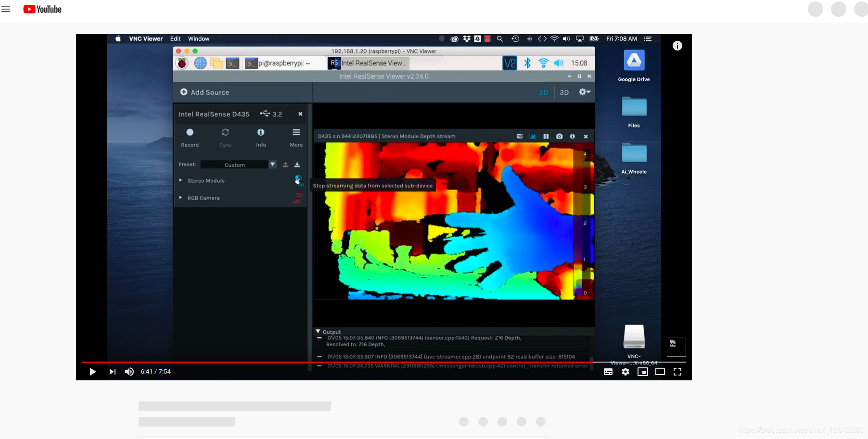The width and height of the screenshot is (868, 439).
Task: Open the Raspberry Pi Wi-Fi menu
Action: [x=543, y=63]
